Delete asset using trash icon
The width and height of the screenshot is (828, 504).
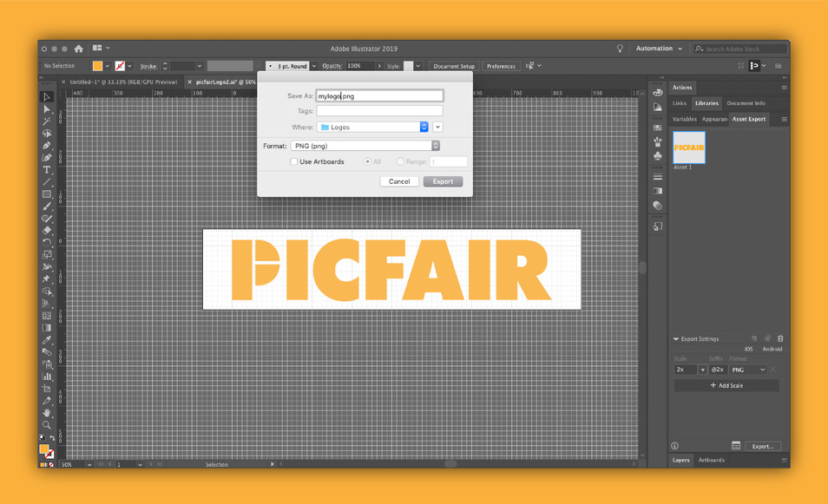tap(780, 339)
